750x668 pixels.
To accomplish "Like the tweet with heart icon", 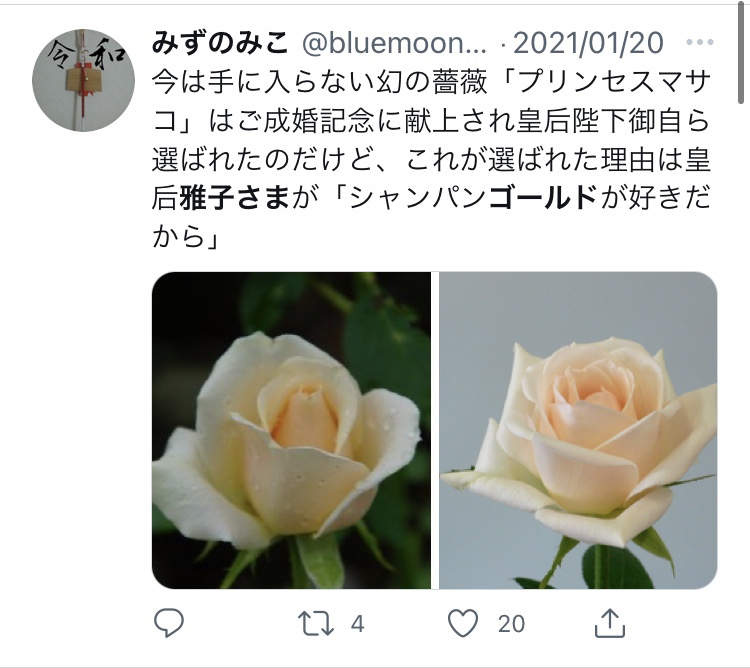I will click(x=463, y=624).
